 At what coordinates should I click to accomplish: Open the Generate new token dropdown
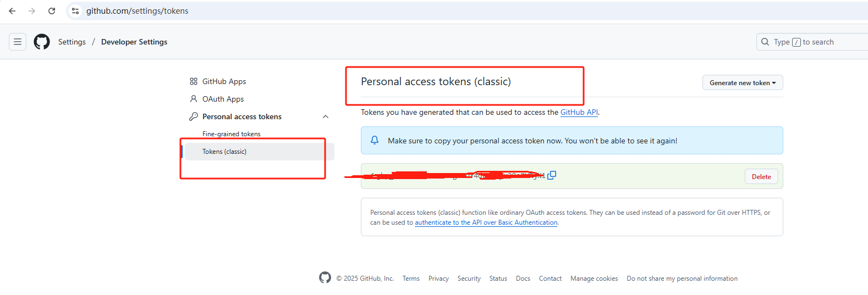pos(743,82)
